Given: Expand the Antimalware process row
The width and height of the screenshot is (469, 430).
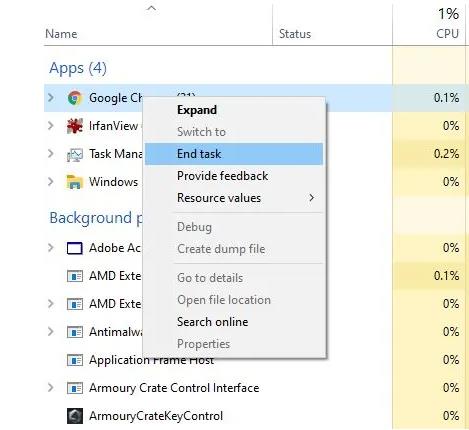Looking at the screenshot, I should [x=51, y=332].
